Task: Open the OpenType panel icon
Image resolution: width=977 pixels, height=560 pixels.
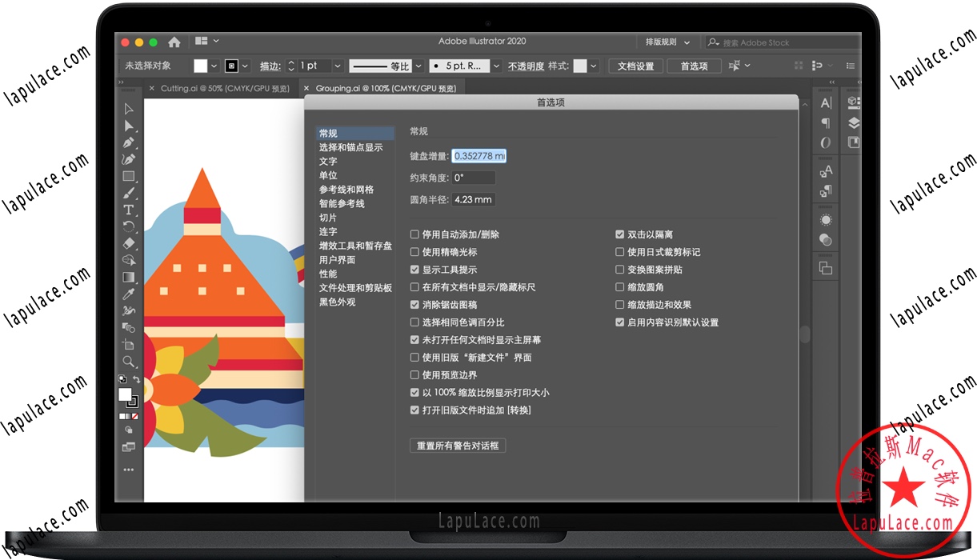Action: [x=826, y=142]
